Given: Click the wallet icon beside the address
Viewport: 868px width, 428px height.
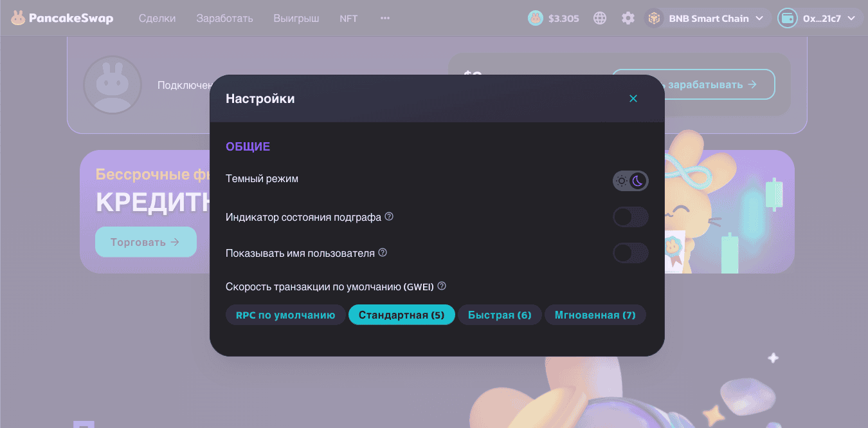Looking at the screenshot, I should tap(788, 18).
